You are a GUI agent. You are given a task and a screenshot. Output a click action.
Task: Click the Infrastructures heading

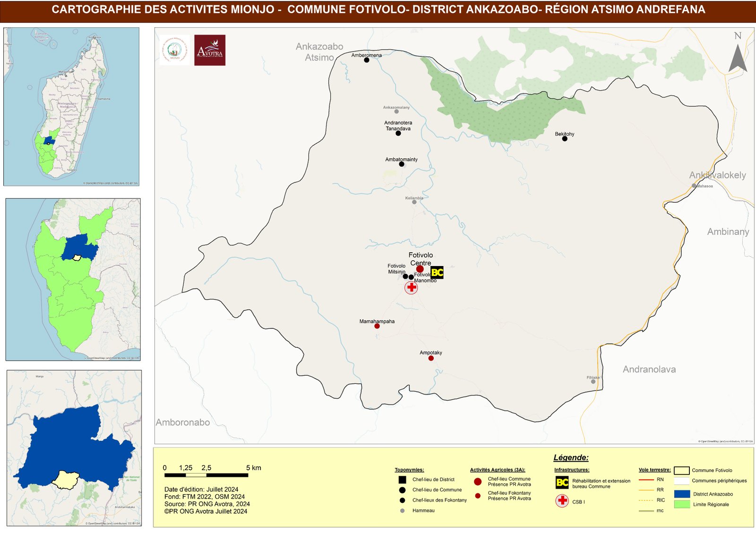[572, 470]
